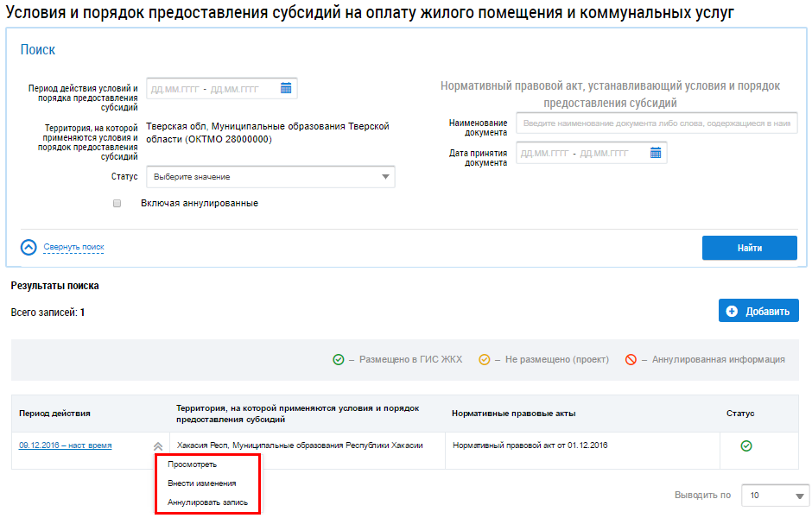The height and width of the screenshot is (518, 812).
Task: Click green checkmark status icon in table row
Action: 746,445
